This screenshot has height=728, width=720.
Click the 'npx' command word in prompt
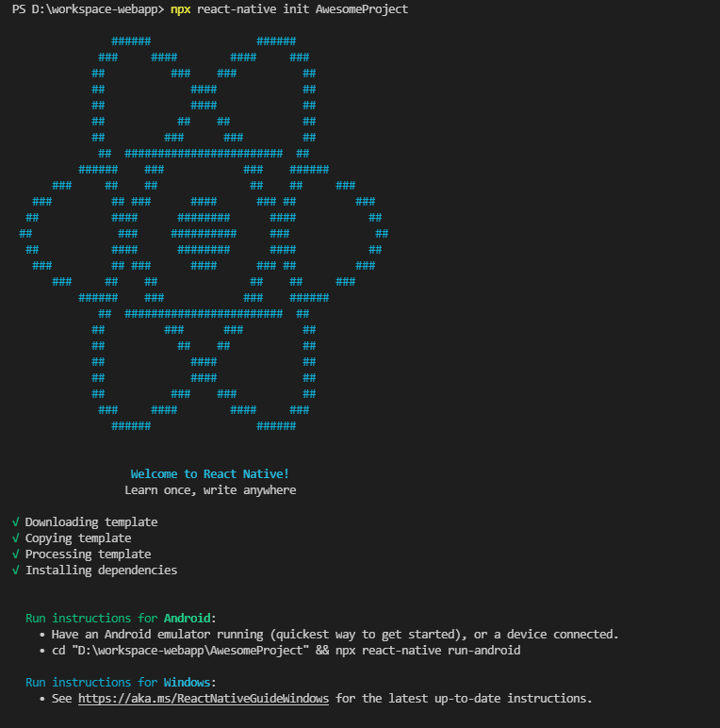(x=180, y=9)
